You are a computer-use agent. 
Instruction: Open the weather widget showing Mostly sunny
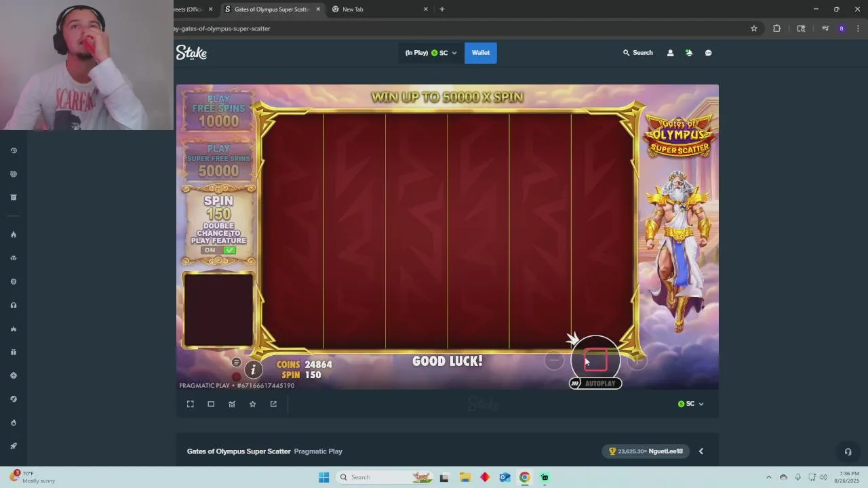point(33,477)
